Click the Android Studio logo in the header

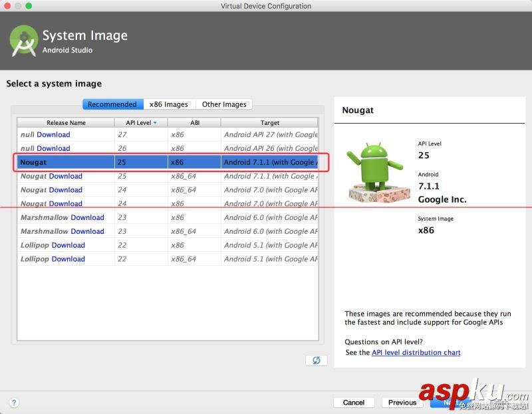pos(23,40)
